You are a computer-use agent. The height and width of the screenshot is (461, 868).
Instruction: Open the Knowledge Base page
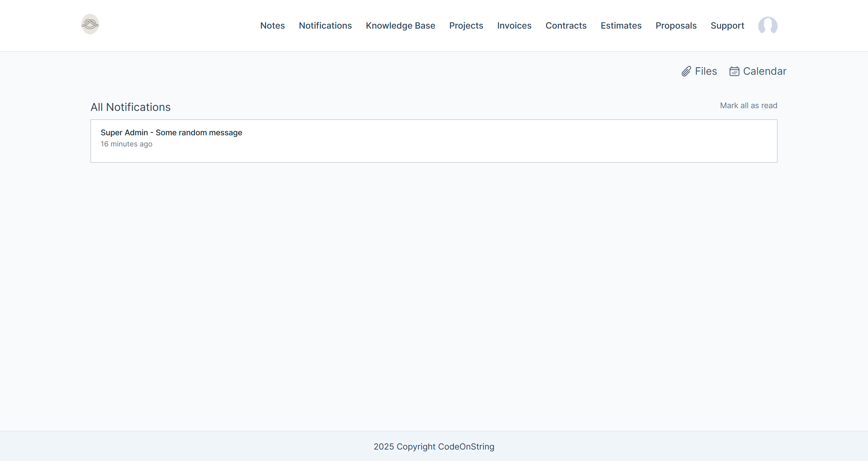click(x=400, y=26)
